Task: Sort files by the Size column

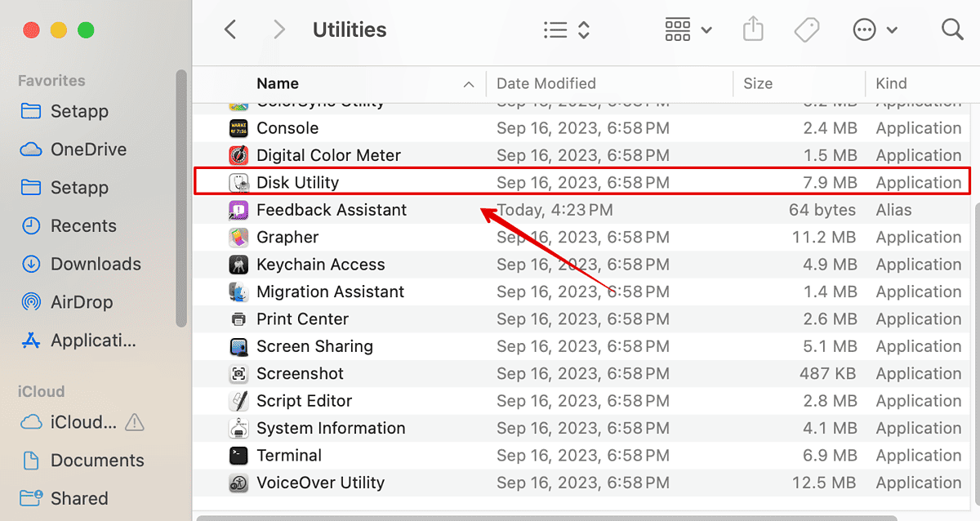Action: (758, 83)
